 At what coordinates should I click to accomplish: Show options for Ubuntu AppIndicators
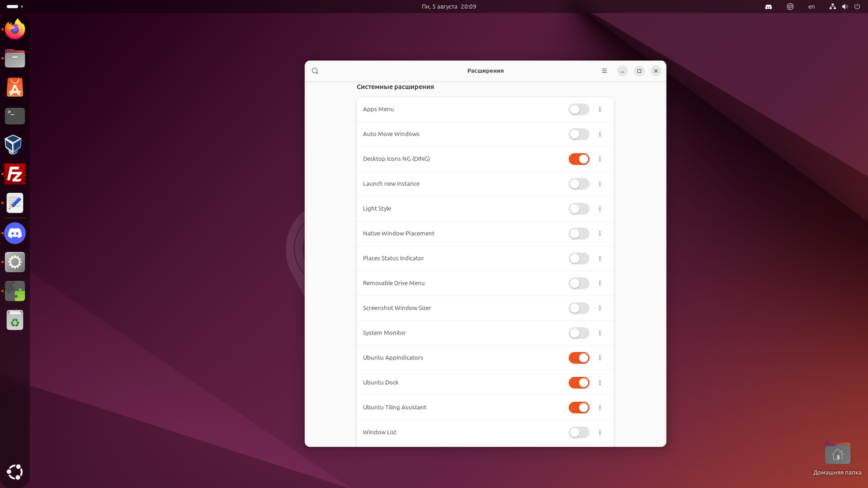(x=600, y=358)
